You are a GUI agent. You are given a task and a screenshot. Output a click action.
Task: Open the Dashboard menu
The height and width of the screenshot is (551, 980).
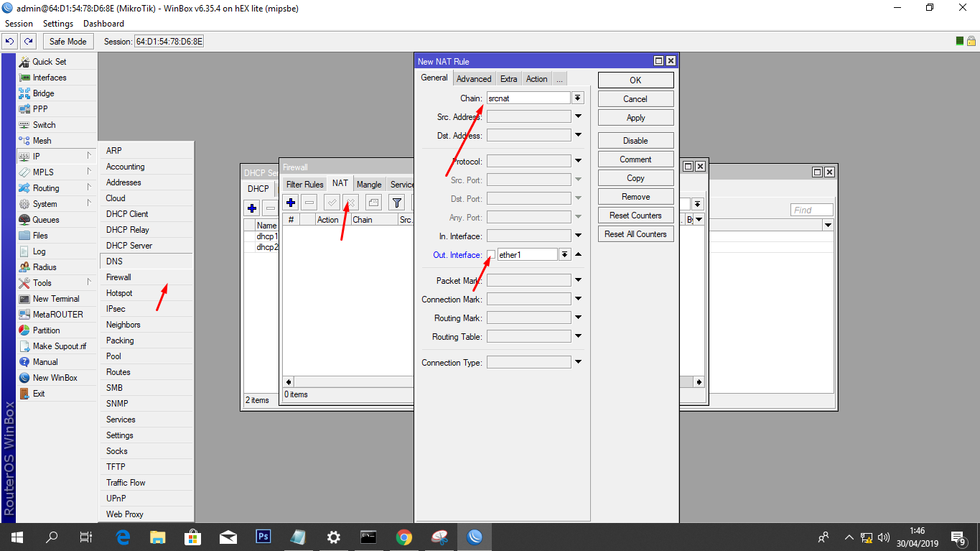coord(104,24)
